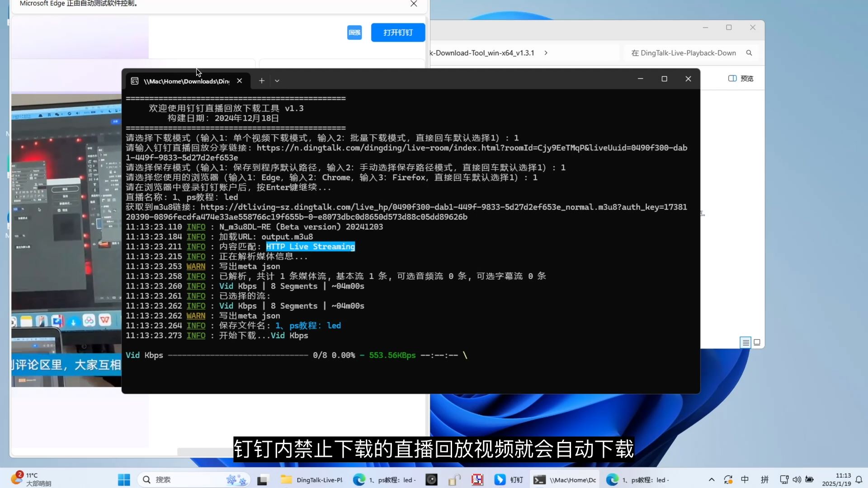Image resolution: width=868 pixels, height=488 pixels.
Task: Switch Explorer to details view icon
Action: pyautogui.click(x=745, y=343)
